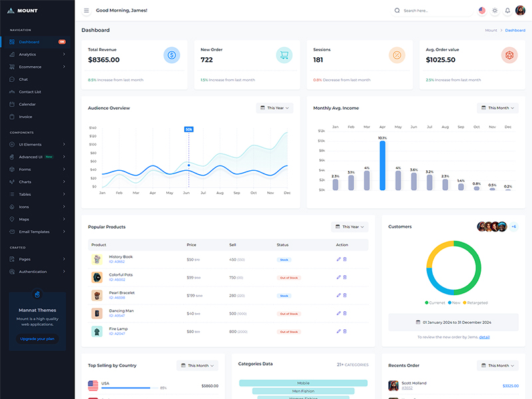Delete the Dancing Man product row

pos(344,313)
